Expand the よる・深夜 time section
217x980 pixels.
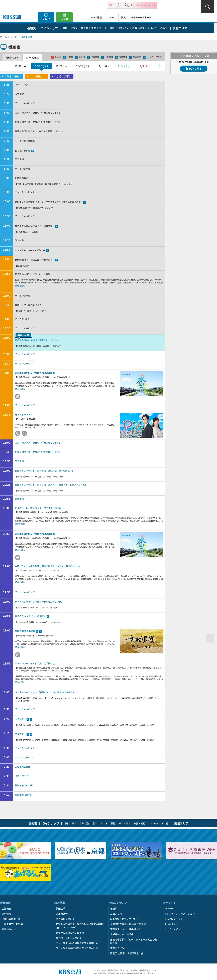pyautogui.click(x=61, y=76)
